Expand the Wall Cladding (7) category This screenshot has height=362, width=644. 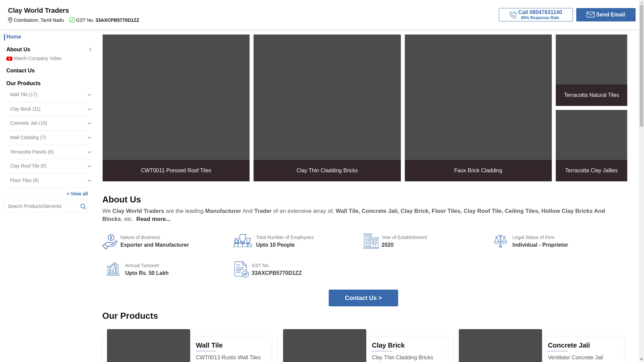(x=89, y=138)
